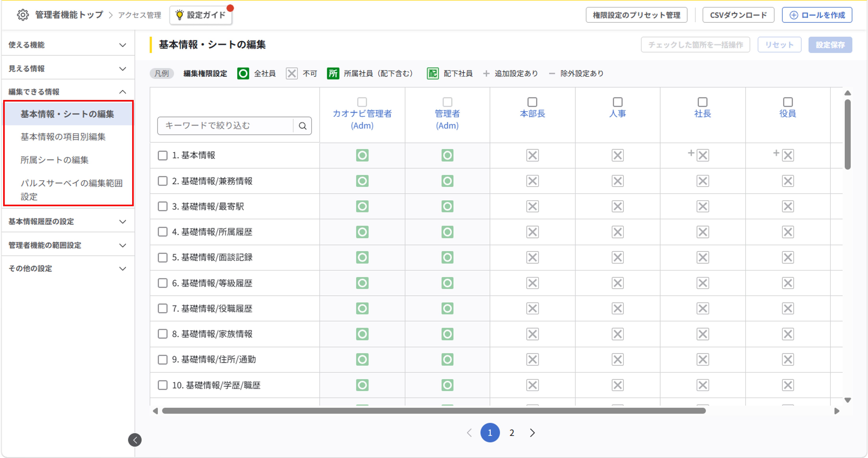This screenshot has height=458, width=868.
Task: Click the vertical scrollbar up arrow
Action: 848,93
